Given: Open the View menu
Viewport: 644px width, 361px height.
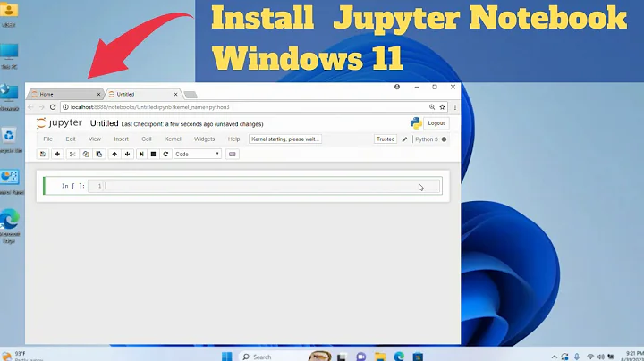Looking at the screenshot, I should tap(95, 139).
